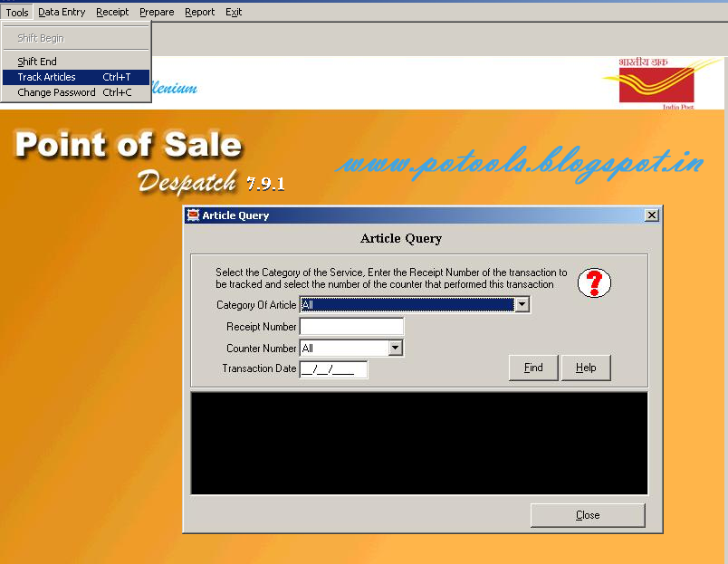This screenshot has height=564, width=728.
Task: Click the Counter Number combo box value
Action: click(x=344, y=348)
